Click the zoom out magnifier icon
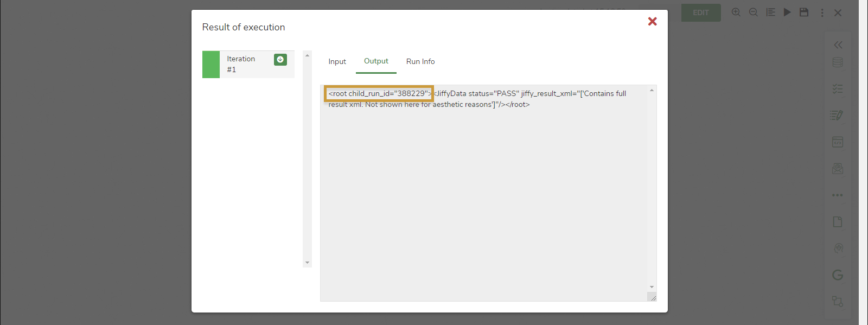This screenshot has width=868, height=325. tap(754, 12)
